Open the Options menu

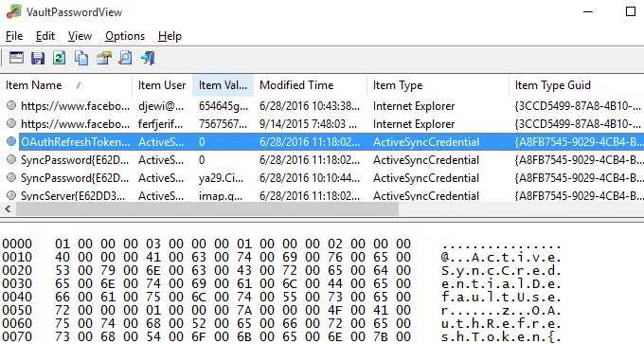(125, 36)
